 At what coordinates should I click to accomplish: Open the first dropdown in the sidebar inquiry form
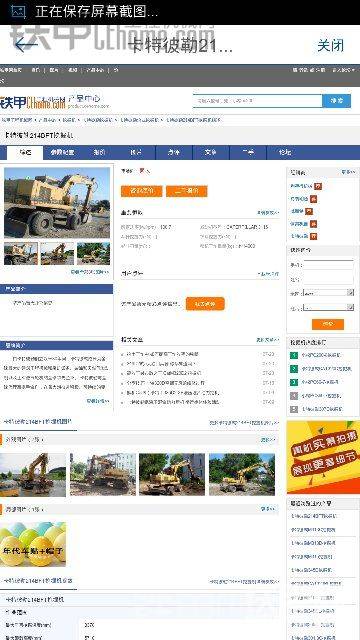coord(328,293)
